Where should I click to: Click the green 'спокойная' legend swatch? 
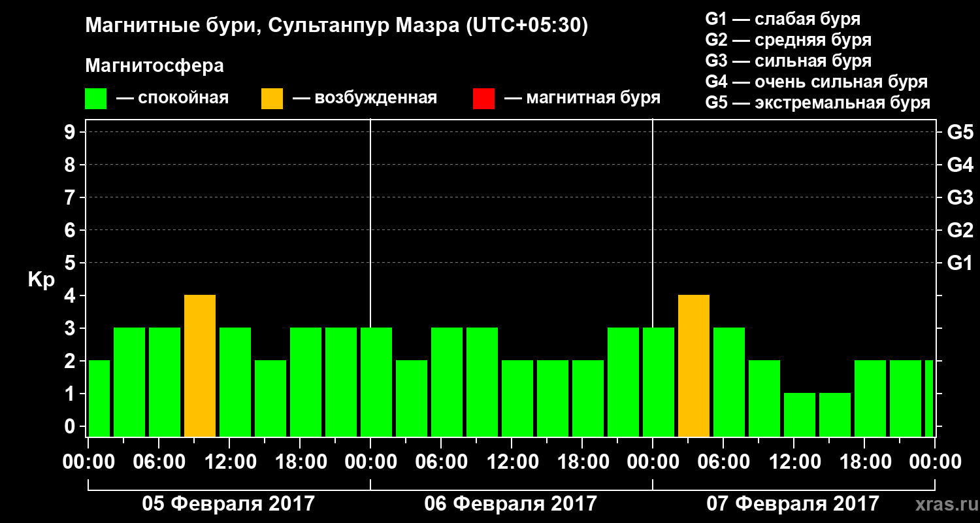pos(96,99)
